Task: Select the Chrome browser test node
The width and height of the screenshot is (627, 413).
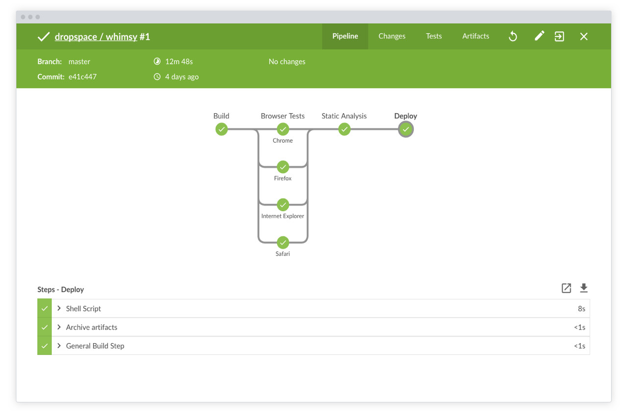Action: coord(283,129)
